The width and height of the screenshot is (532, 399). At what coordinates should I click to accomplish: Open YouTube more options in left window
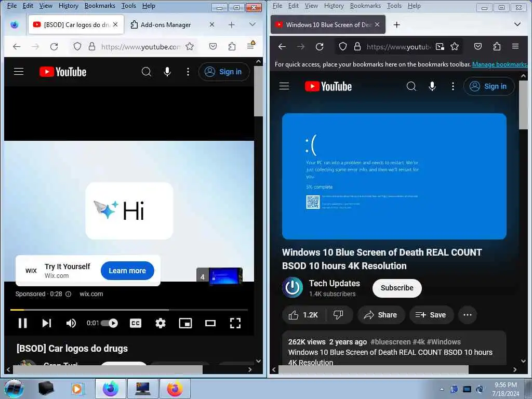click(188, 72)
